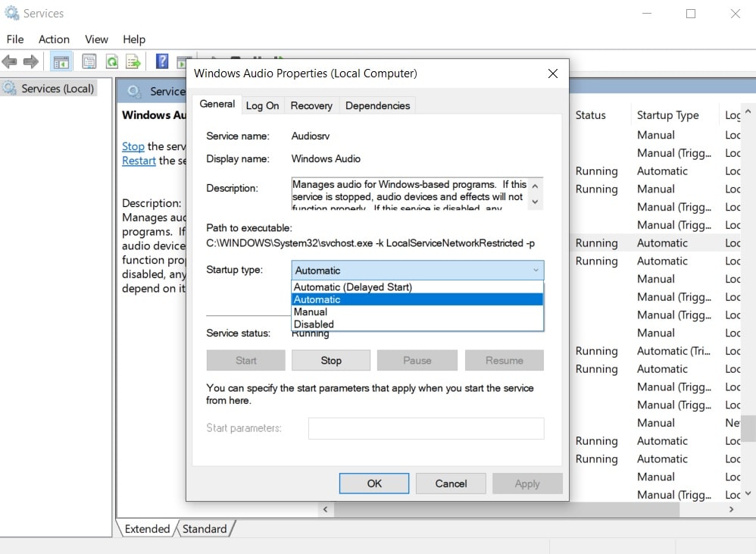
Task: Open the Action menu
Action: point(54,39)
